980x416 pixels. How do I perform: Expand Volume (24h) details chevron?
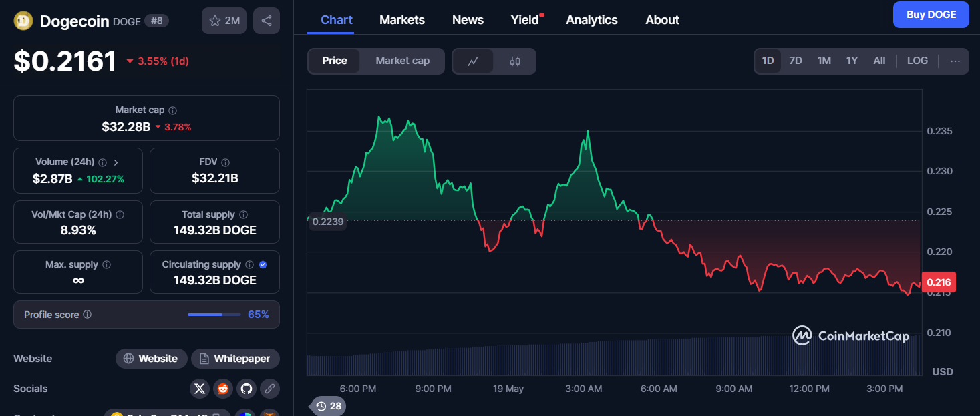(116, 162)
